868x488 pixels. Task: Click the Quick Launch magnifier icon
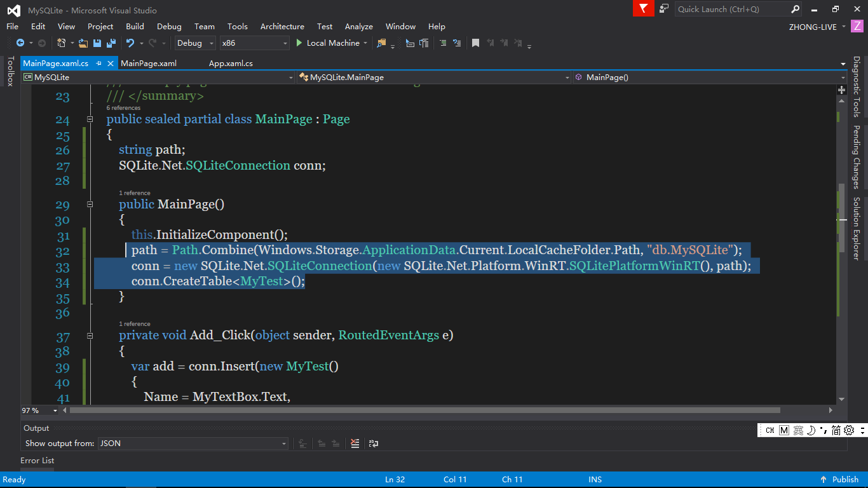(x=795, y=9)
